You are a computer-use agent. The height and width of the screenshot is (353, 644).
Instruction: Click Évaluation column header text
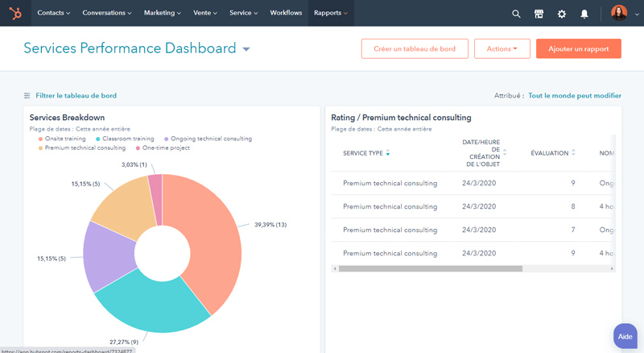[550, 153]
